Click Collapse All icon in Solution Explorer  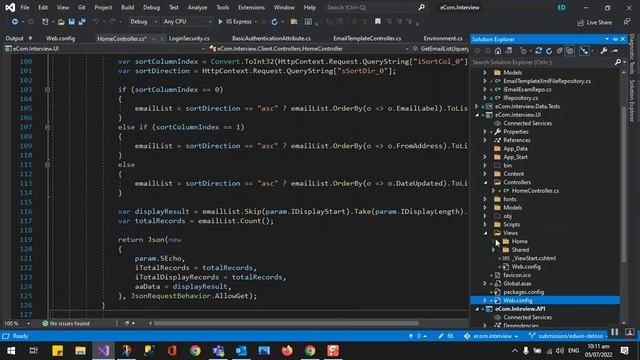559,51
